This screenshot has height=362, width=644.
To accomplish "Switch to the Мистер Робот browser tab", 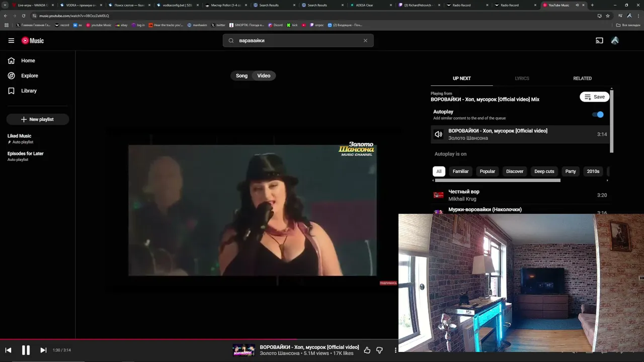I will click(x=226, y=5).
